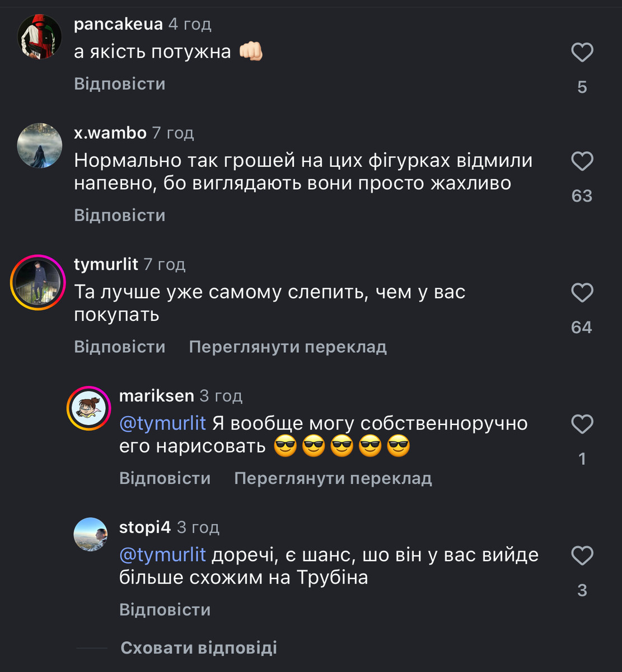622x672 pixels.
Task: Reply to tymurlit's comment
Action: tap(120, 347)
